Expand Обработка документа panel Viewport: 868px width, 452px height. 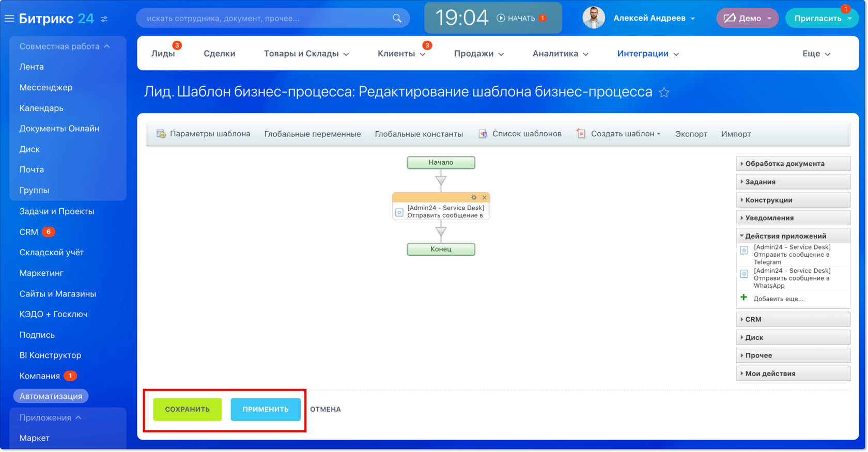(x=793, y=164)
